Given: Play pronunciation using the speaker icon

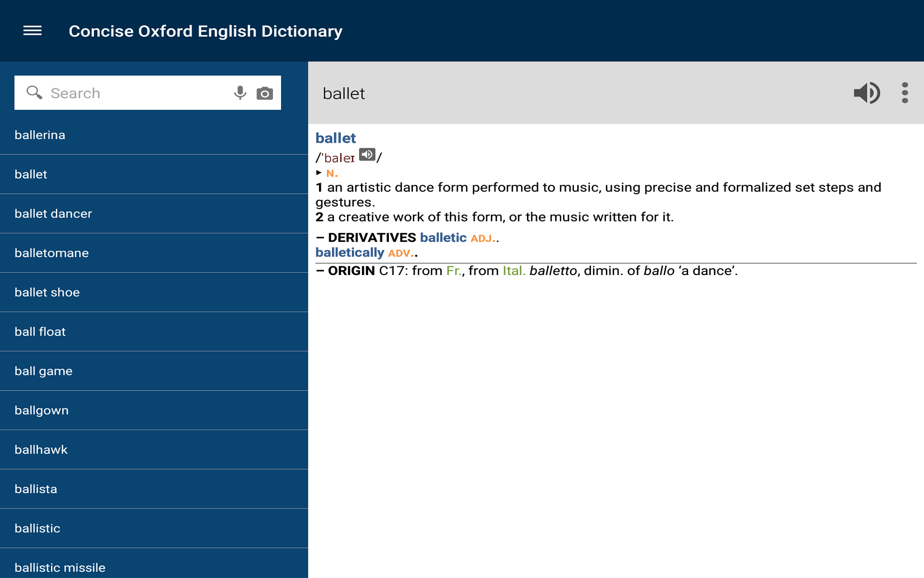Looking at the screenshot, I should (x=867, y=92).
